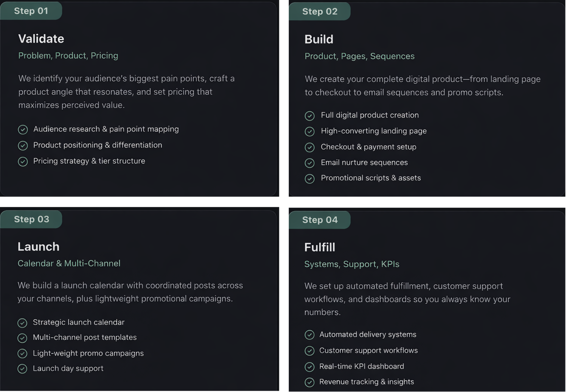This screenshot has height=392, width=566.
Task: Click the Launch card heading
Action: (38, 247)
